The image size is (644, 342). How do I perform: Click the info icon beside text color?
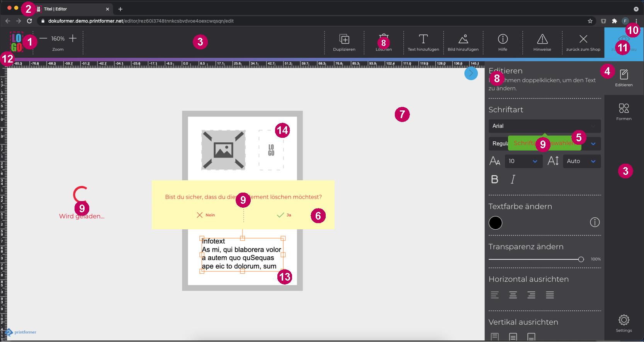coord(595,222)
